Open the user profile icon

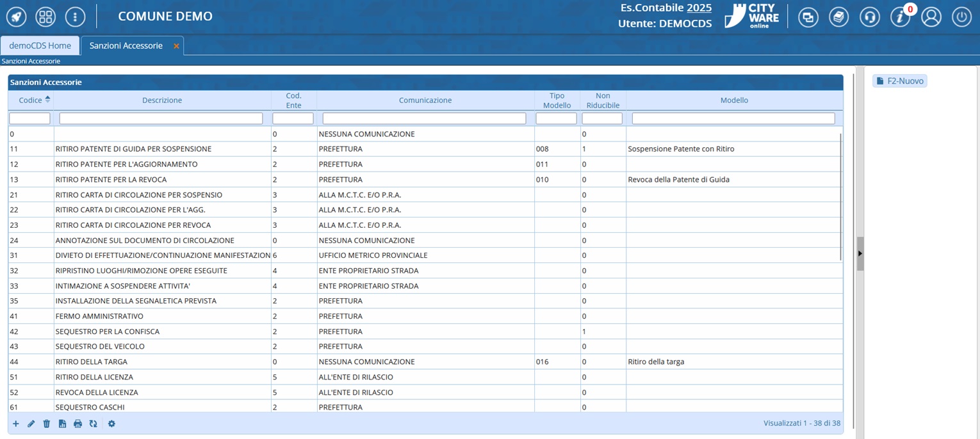pos(931,17)
